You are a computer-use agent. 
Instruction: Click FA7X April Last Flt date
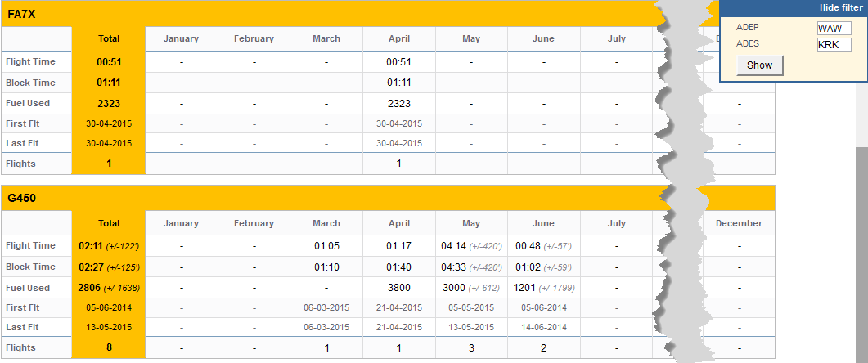399,143
